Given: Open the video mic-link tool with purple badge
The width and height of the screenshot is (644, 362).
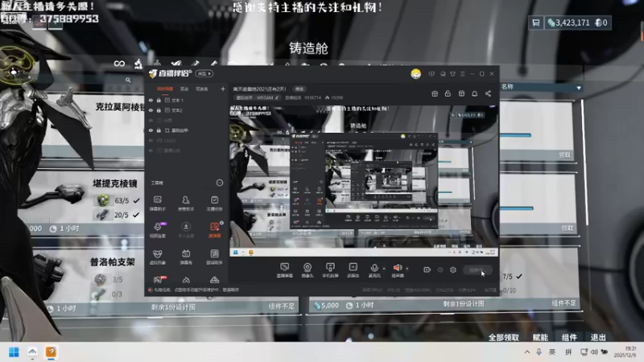Looking at the screenshot, I should click(158, 229).
